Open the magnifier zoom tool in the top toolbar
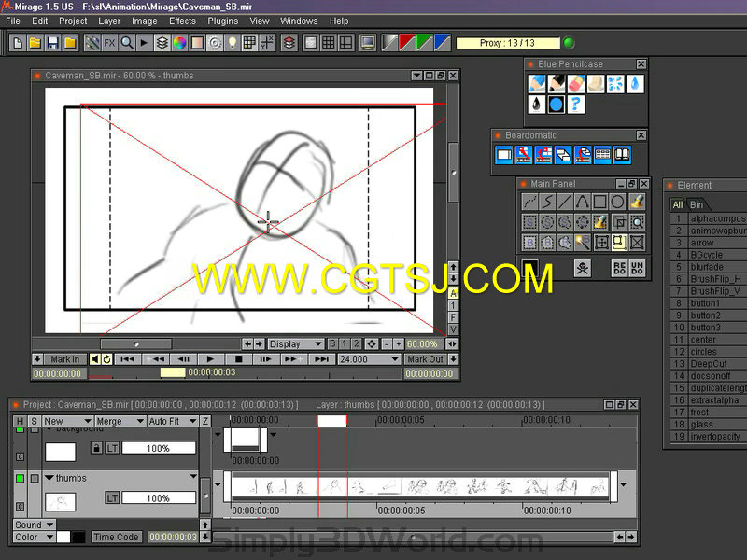747x560 pixels. (x=127, y=43)
